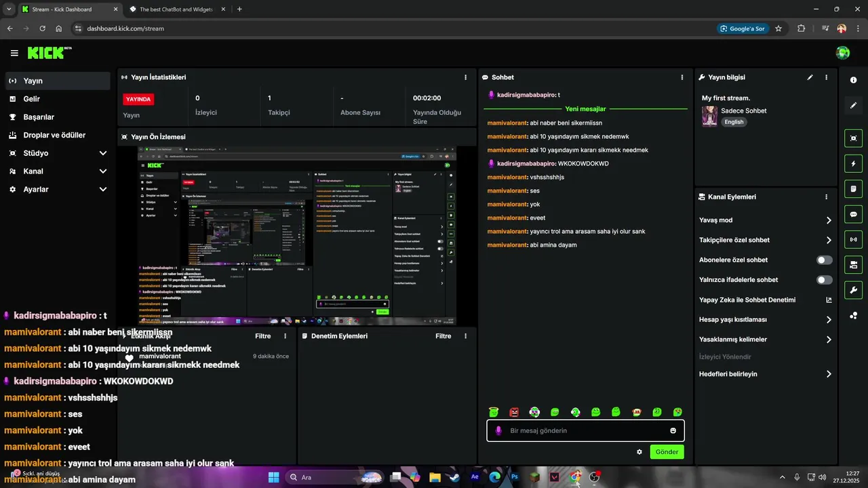Select Başarılar in the left sidebar
Viewport: 868px width, 488px height.
tap(58, 117)
